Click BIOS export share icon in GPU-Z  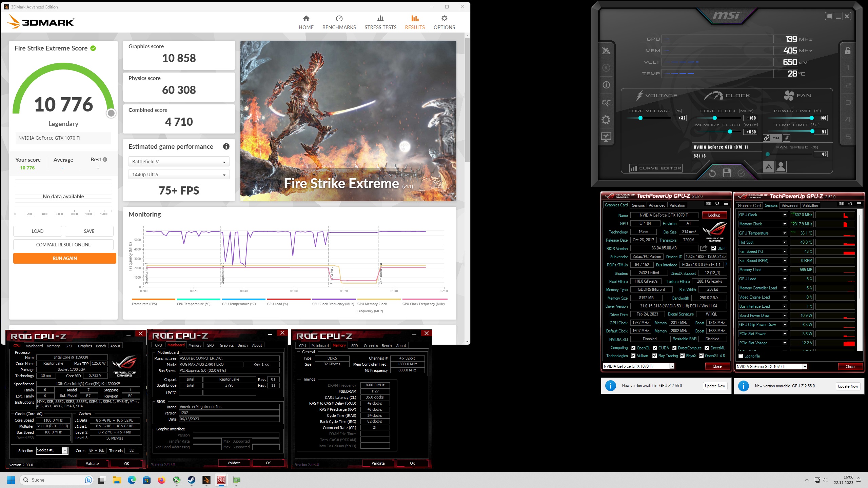point(704,248)
